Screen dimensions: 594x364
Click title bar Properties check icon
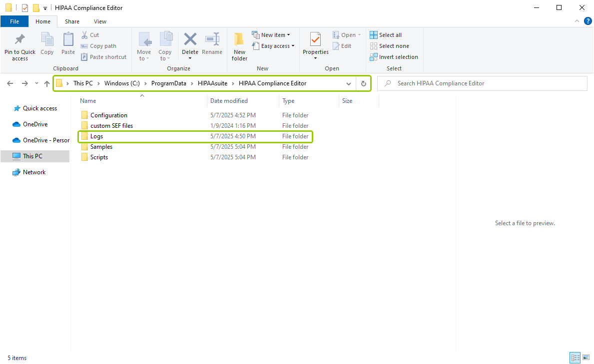tap(25, 7)
